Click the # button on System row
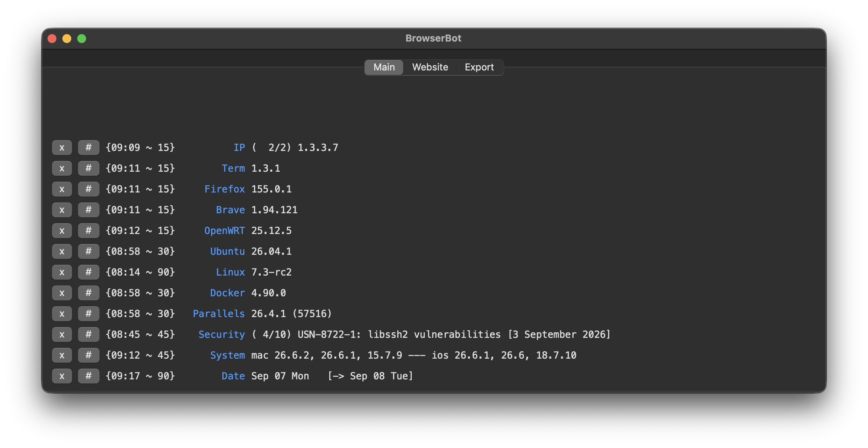Screen dimensions: 868x448 click(x=88, y=355)
